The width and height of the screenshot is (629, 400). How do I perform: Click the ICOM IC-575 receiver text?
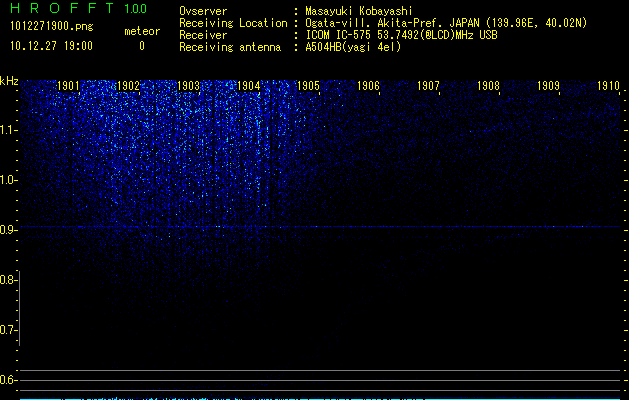(x=401, y=35)
